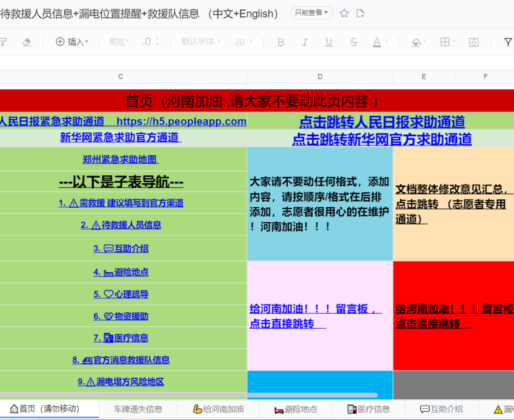This screenshot has height=420, width=514.
Task: Open the 插入 insert dropdown
Action: click(72, 42)
